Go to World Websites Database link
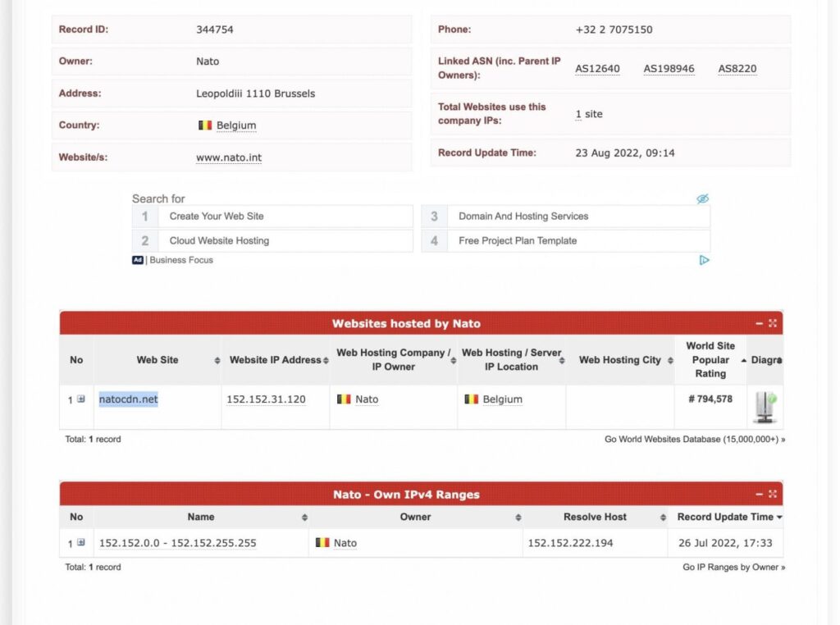840x625 pixels. point(695,439)
